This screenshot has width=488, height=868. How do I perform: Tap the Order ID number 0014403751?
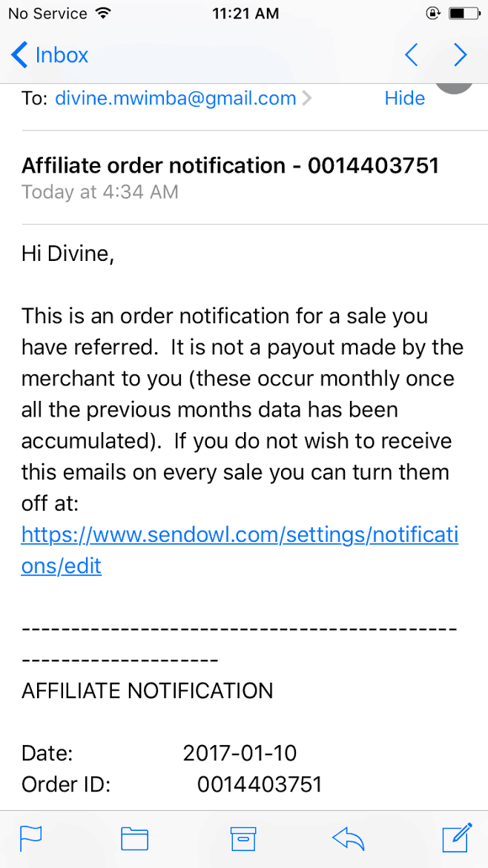[260, 784]
